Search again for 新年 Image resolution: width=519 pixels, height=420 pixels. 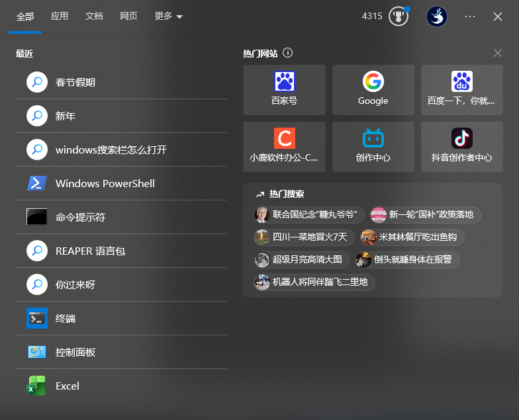coord(122,116)
